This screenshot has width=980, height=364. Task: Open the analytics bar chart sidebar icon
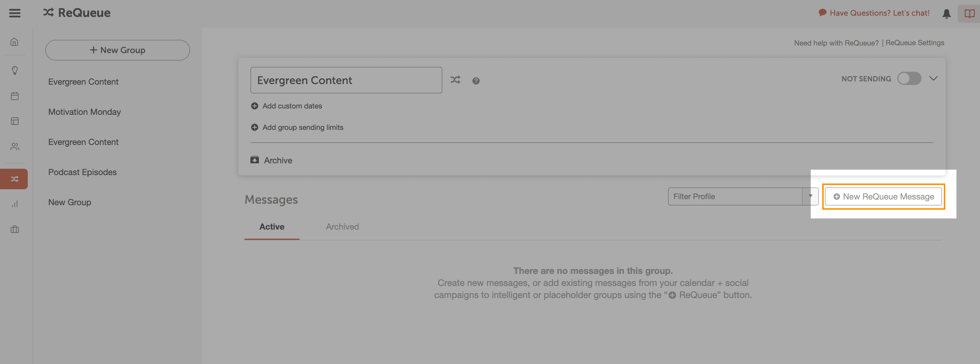(14, 204)
